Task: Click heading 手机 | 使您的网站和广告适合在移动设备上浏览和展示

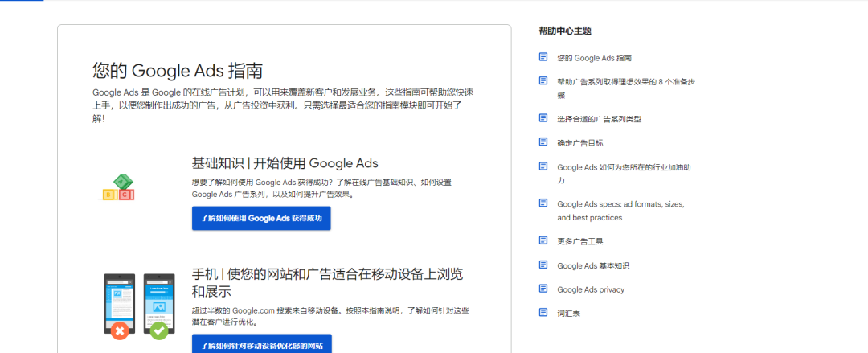Action: click(x=328, y=282)
